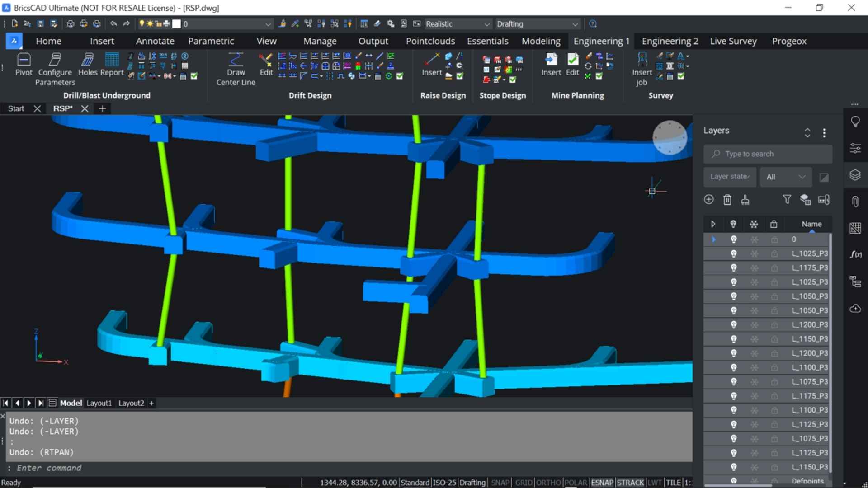The image size is (868, 488).
Task: Switch to the Layout1 tab
Action: pos(99,403)
